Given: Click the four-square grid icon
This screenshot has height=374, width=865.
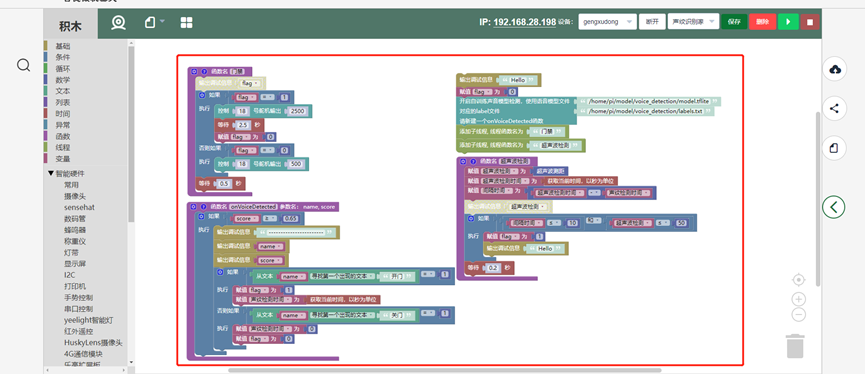Looking at the screenshot, I should point(186,23).
